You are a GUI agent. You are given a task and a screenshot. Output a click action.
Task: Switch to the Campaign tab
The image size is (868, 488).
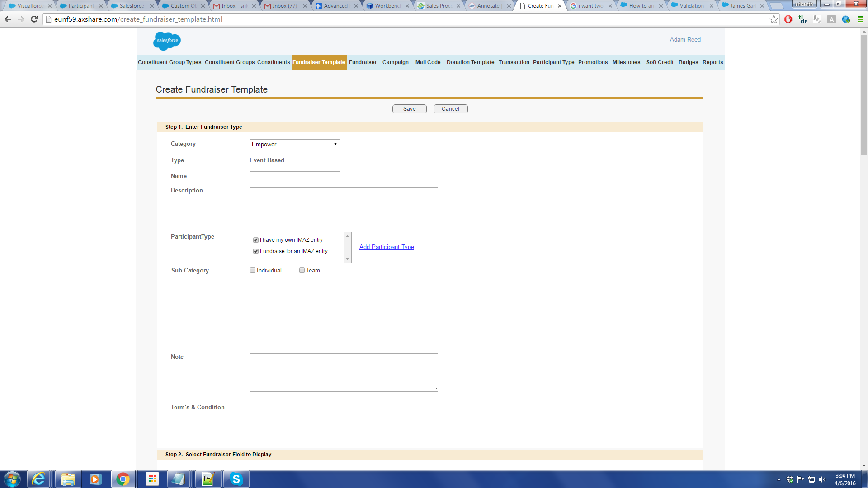395,62
